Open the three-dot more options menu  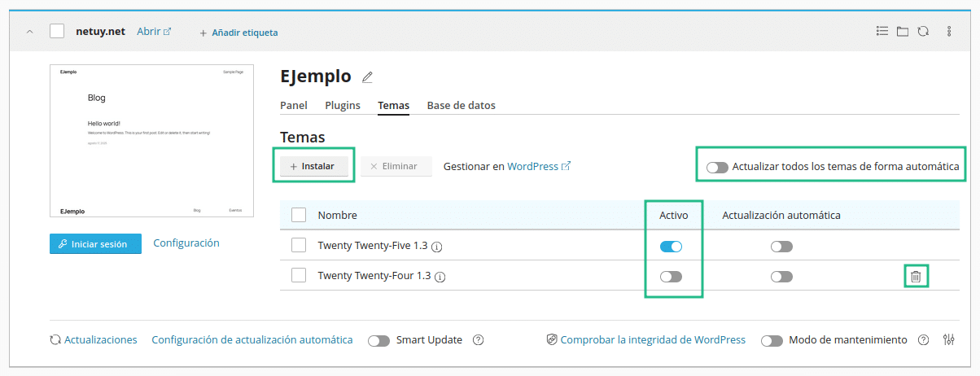(949, 32)
